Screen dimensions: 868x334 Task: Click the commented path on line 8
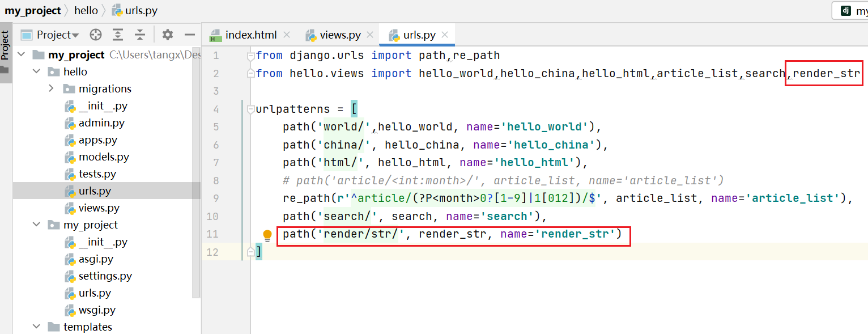point(504,180)
